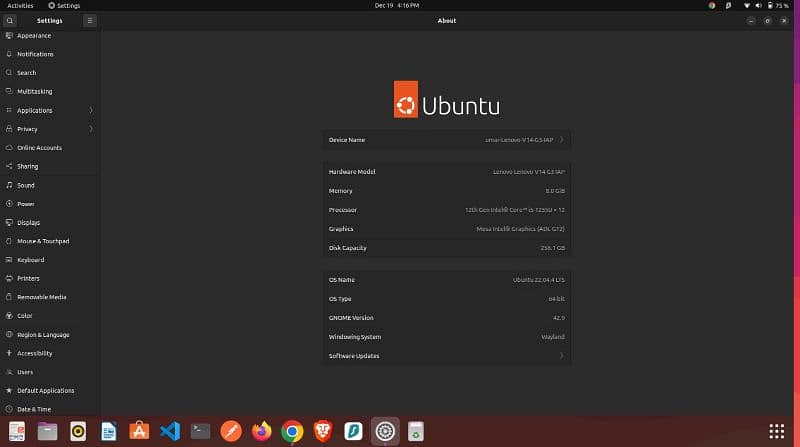
Task: Open Ubuntu Software from the dock
Action: pos(140,431)
